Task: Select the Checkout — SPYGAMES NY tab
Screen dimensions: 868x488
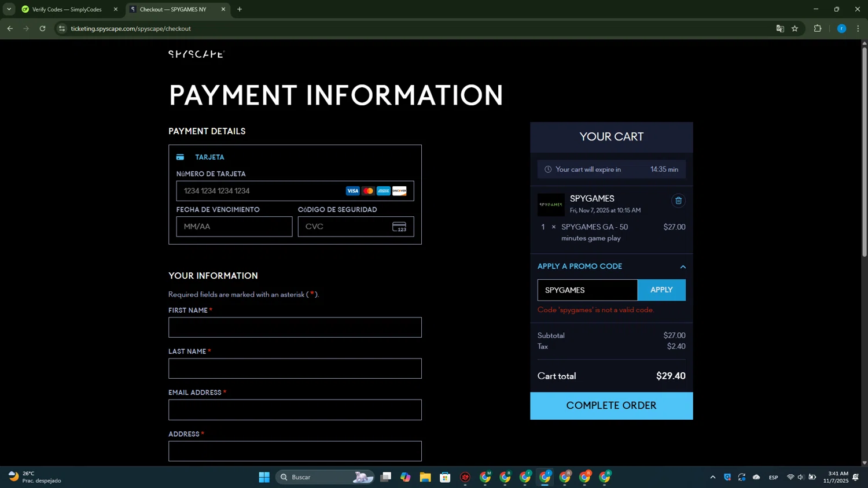Action: pos(173,9)
